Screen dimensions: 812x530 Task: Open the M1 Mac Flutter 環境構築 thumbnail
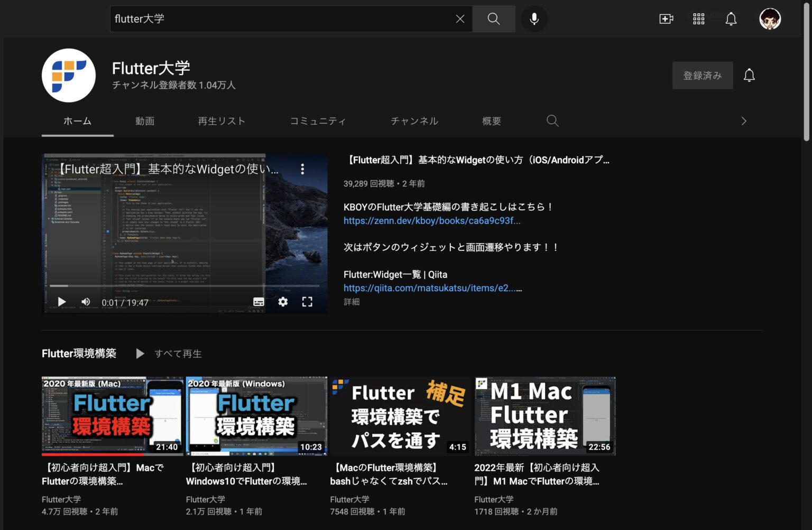tap(545, 415)
